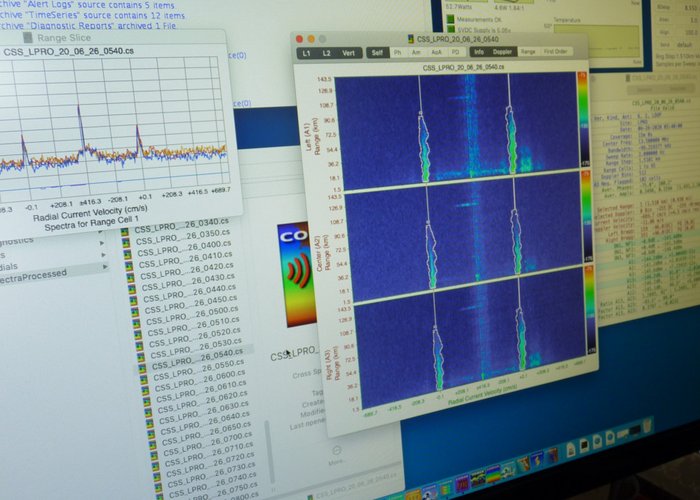Click the CODAR logo preview thumbnail
700x500 pixels.
tap(296, 275)
